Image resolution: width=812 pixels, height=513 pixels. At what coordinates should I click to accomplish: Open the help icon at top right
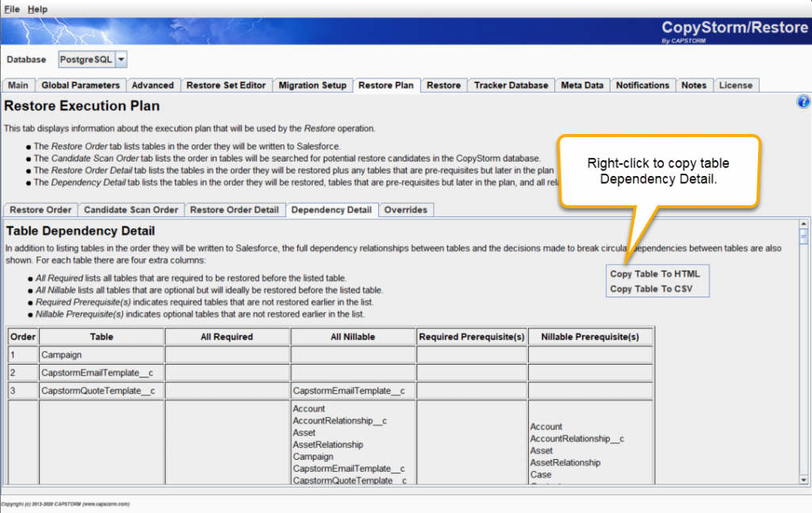[803, 102]
